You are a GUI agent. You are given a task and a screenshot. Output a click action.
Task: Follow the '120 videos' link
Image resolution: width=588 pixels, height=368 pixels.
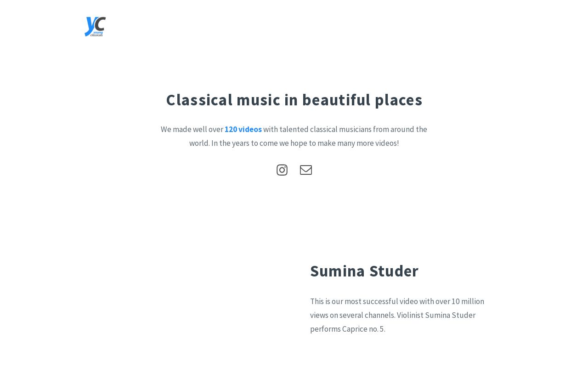click(x=243, y=129)
